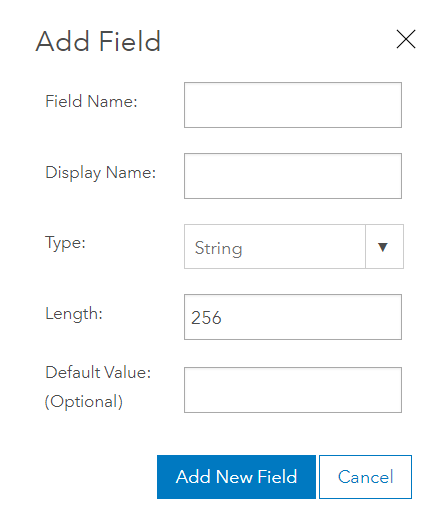Focus the Default Value text box
Screen dimensions: 446x526
pos(293,390)
